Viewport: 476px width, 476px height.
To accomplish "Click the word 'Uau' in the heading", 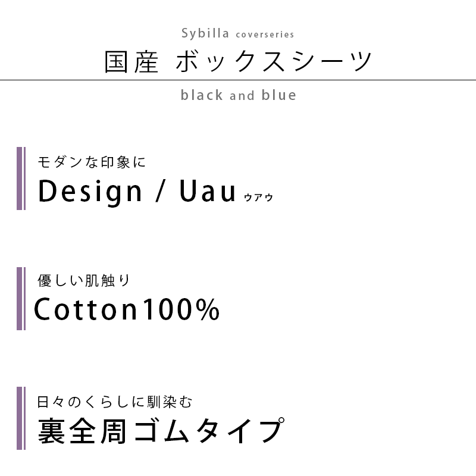I will click(x=207, y=190).
